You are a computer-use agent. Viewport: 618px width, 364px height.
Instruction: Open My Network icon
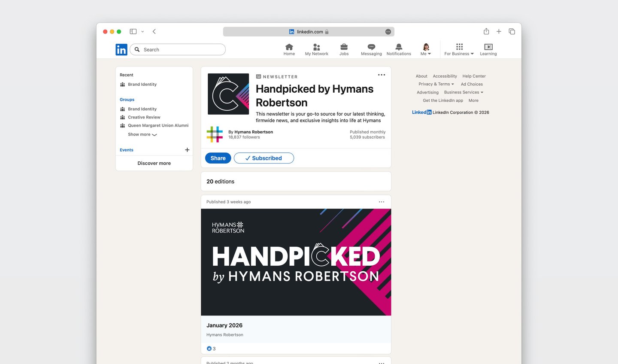point(317,47)
